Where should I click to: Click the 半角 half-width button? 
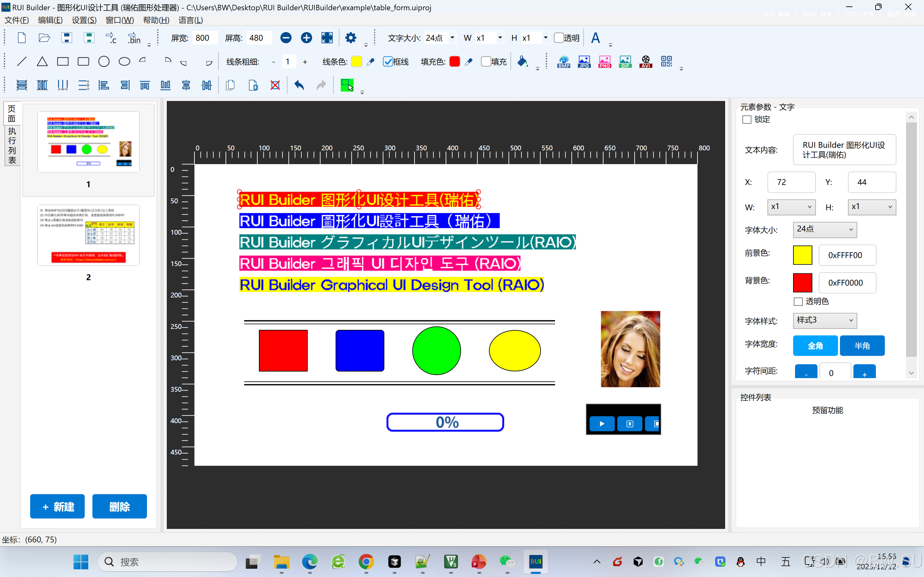tap(862, 345)
